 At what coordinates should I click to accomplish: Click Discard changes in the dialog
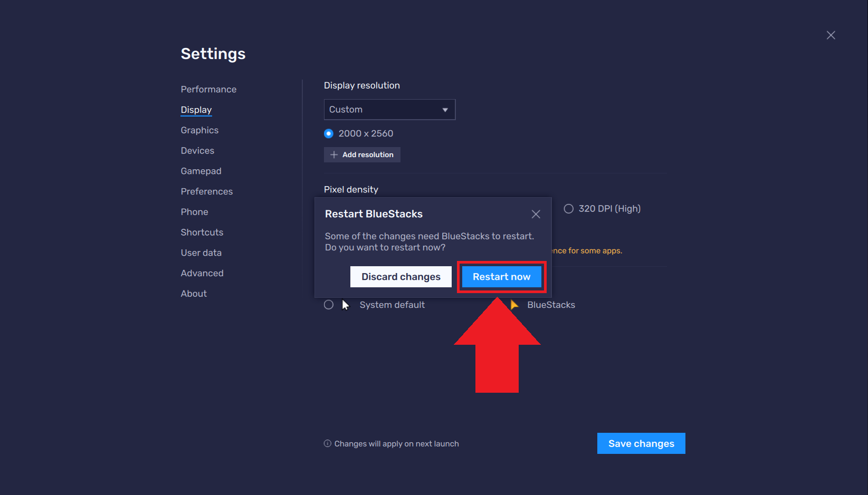(x=400, y=276)
